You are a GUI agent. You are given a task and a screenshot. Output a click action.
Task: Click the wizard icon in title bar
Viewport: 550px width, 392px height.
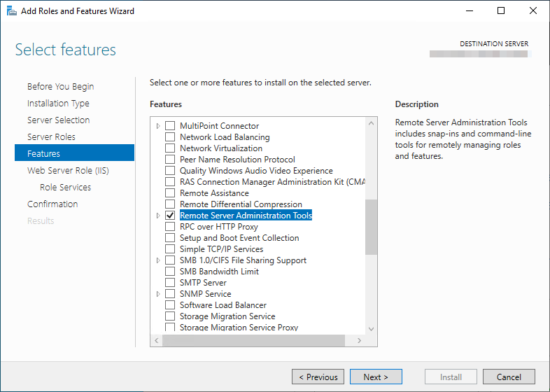pyautogui.click(x=12, y=11)
